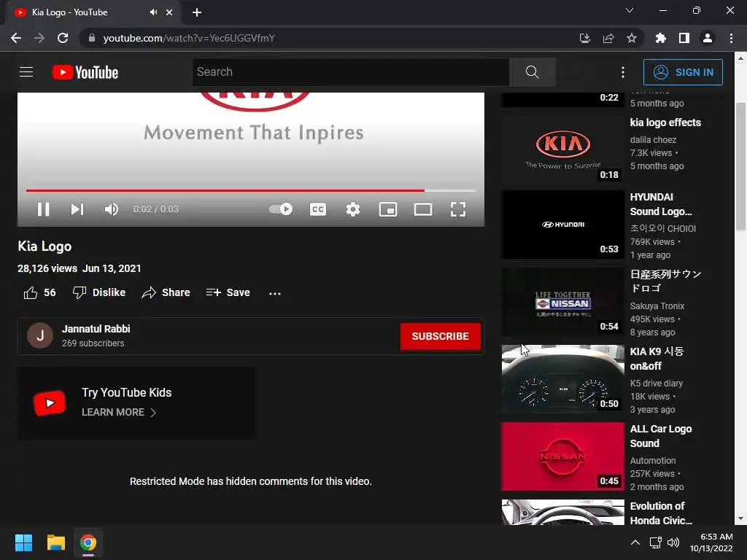
Task: Open HYUNDAI Sound Logo video title
Action: [x=661, y=204]
